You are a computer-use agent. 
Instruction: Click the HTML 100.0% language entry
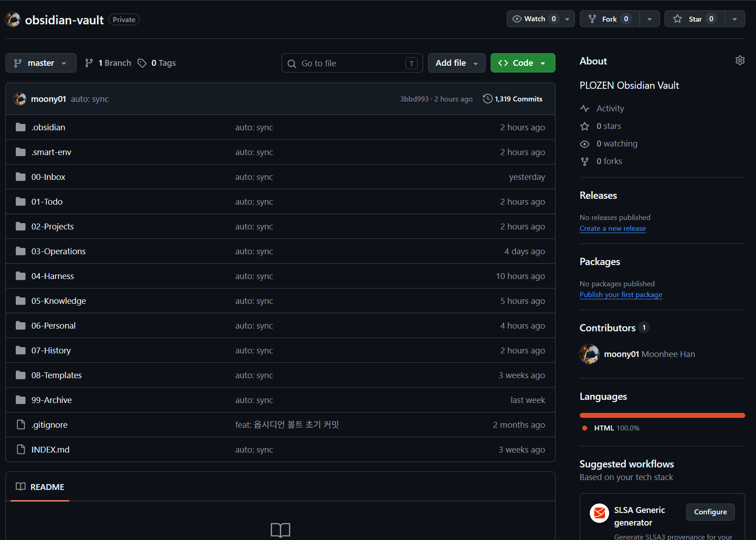pos(611,428)
